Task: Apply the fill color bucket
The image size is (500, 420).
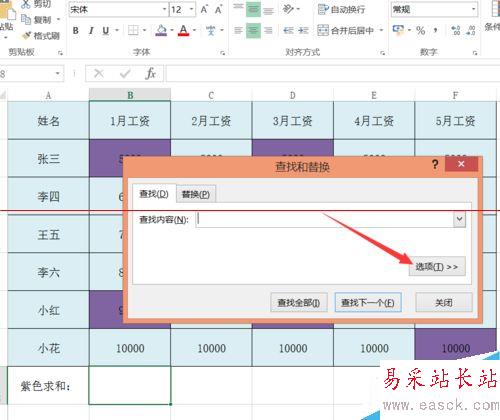Action: click(161, 31)
